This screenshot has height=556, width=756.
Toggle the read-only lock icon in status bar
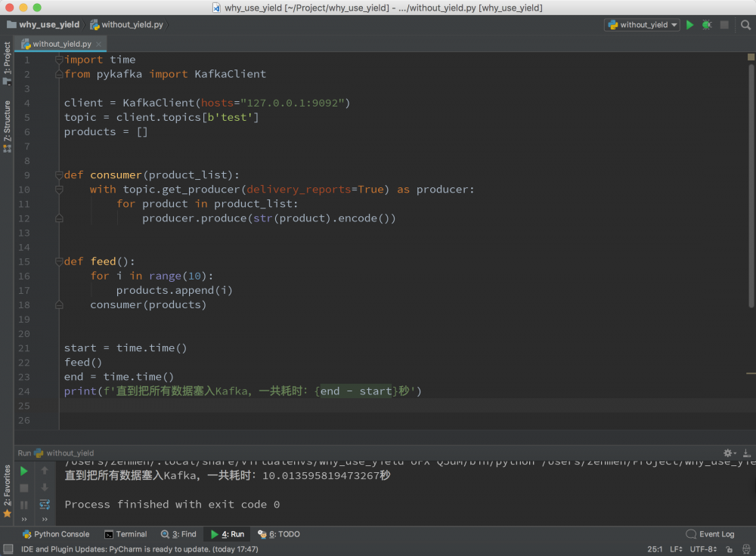[x=730, y=549]
